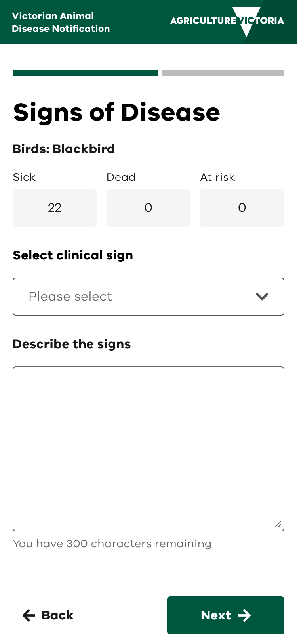Viewport: 297px width, 644px height.
Task: Click inside the Describe the signs textarea
Action: pos(148,448)
